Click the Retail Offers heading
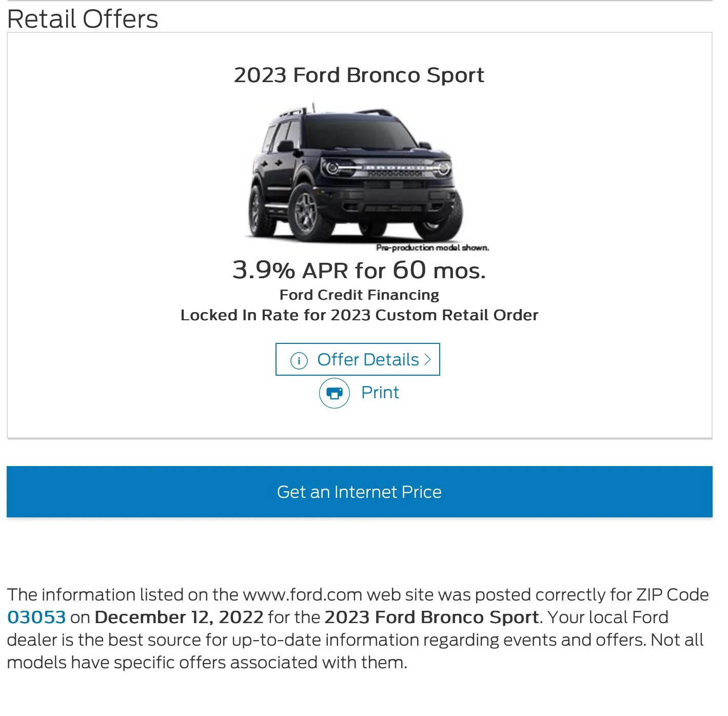728x716 pixels. pyautogui.click(x=82, y=19)
